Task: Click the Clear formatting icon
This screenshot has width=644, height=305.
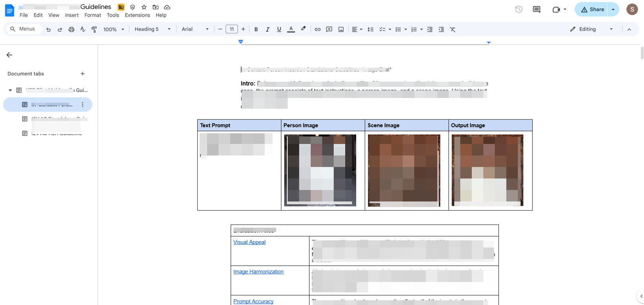Action: (453, 29)
